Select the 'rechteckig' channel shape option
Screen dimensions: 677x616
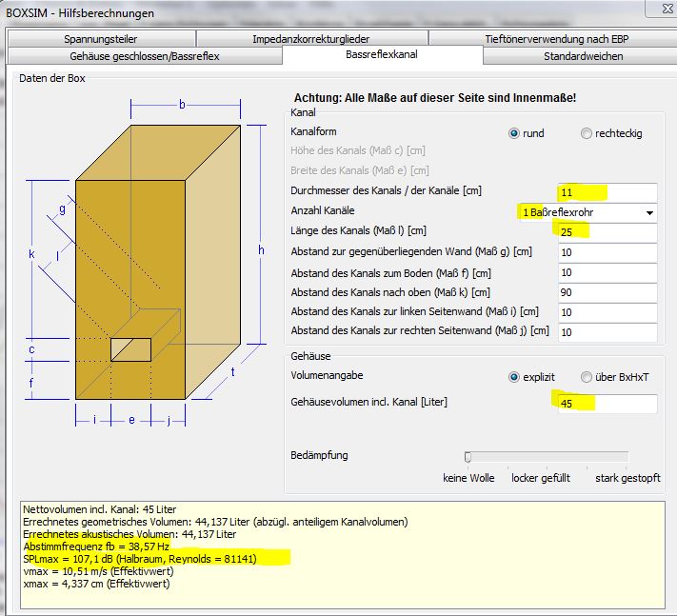coord(586,133)
